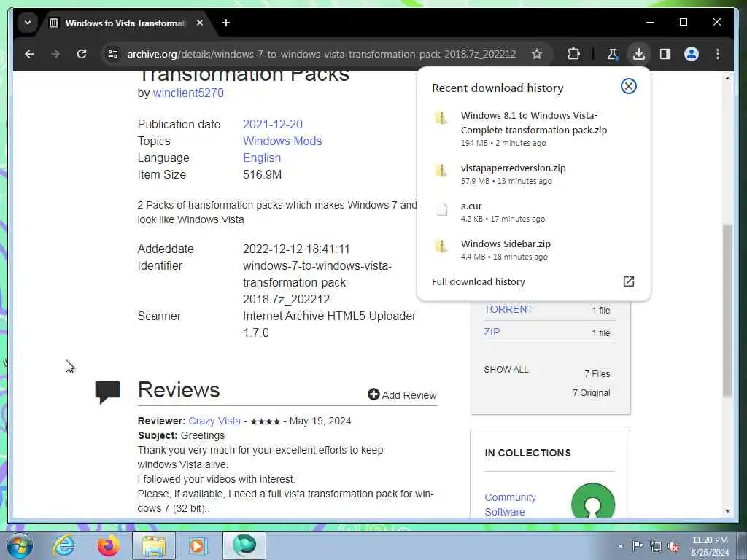The height and width of the screenshot is (560, 747).
Task: Click the browser back arrow
Action: [29, 54]
